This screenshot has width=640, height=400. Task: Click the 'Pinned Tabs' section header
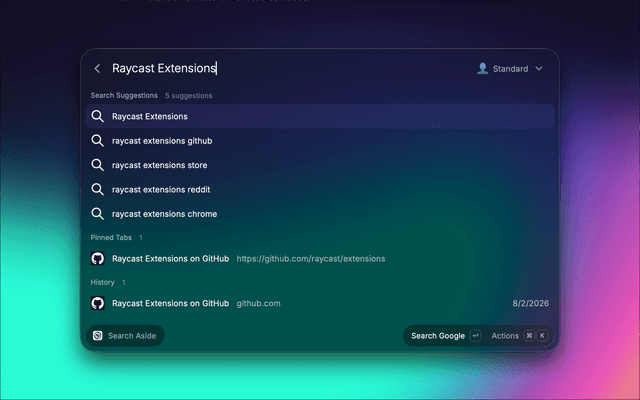coord(111,238)
